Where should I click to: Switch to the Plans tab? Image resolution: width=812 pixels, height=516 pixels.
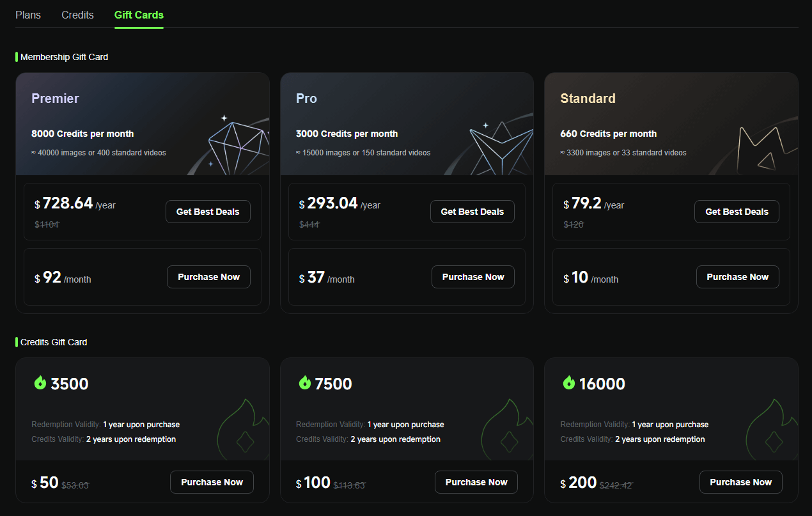pyautogui.click(x=28, y=15)
